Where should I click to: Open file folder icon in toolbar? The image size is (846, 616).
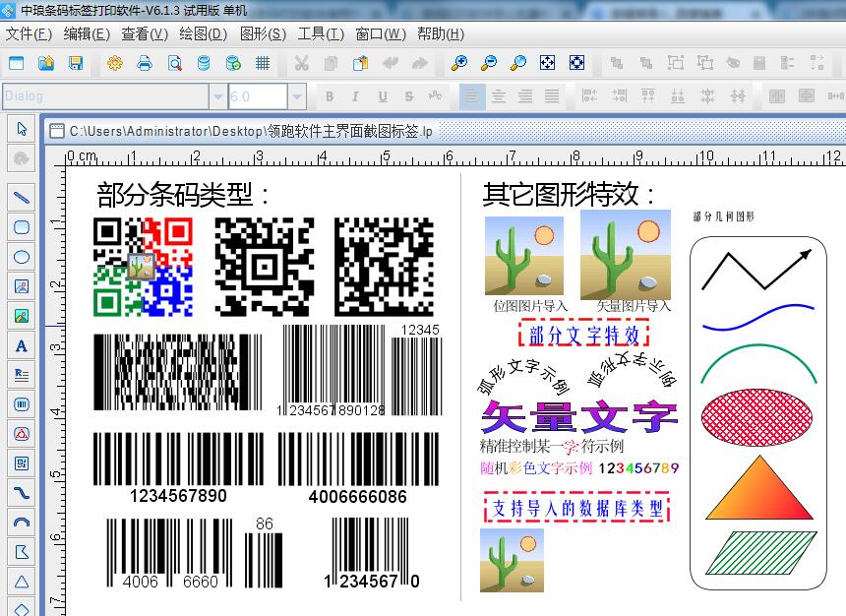46,63
